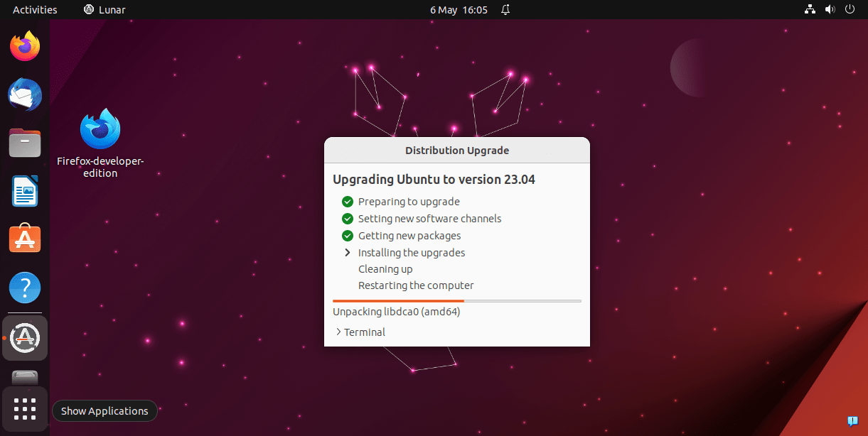Viewport: 868px width, 436px height.
Task: Open the Activities overview
Action: click(35, 10)
